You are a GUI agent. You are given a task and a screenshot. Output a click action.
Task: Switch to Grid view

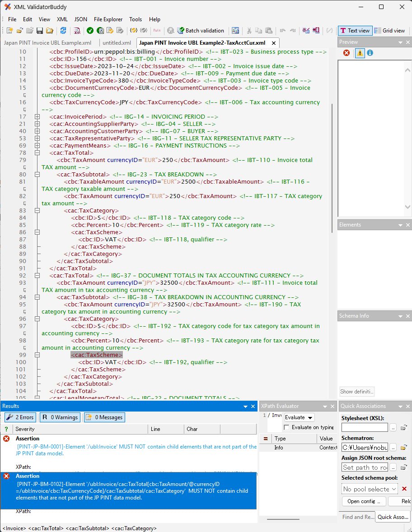tap(389, 31)
